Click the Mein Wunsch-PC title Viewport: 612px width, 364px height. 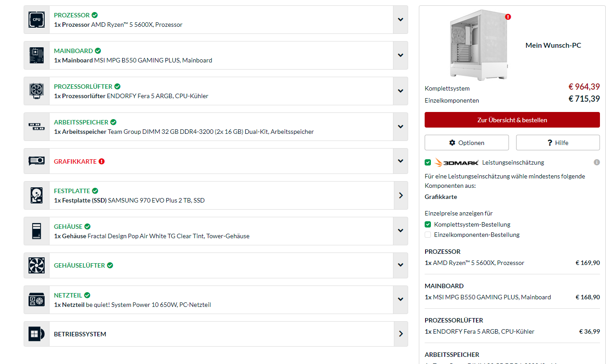pos(553,45)
